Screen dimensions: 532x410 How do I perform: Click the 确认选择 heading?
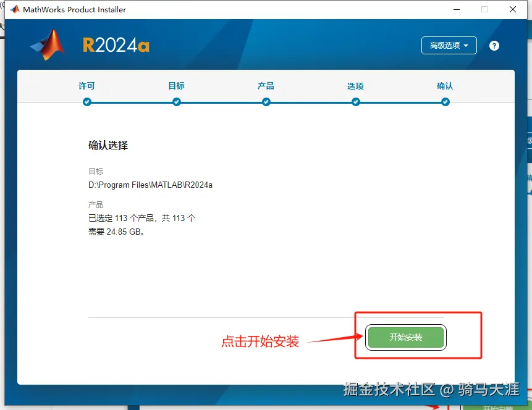[x=108, y=146]
